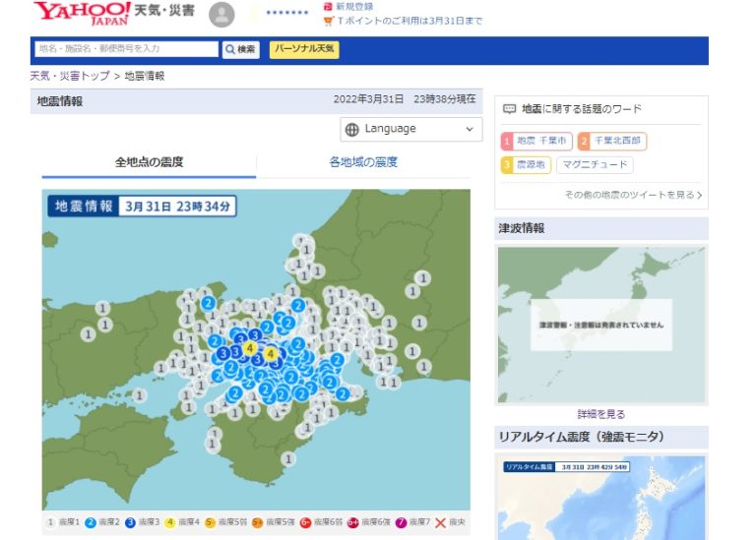756x540 pixels.
Task: Click the yellow intensity 4 marker on map
Action: [251, 348]
